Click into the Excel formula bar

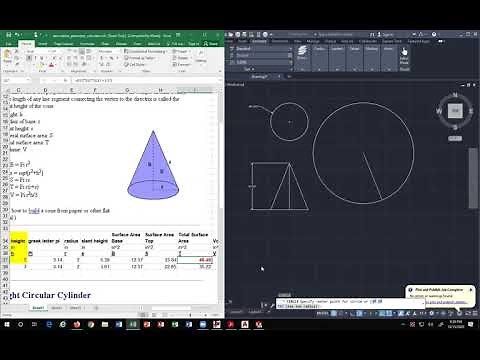(x=145, y=80)
